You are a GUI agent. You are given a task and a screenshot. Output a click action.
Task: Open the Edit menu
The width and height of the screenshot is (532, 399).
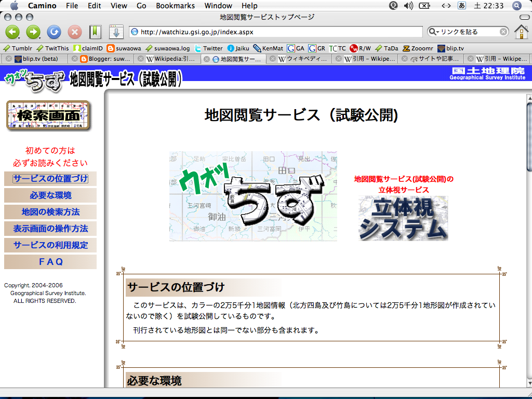[95, 5]
